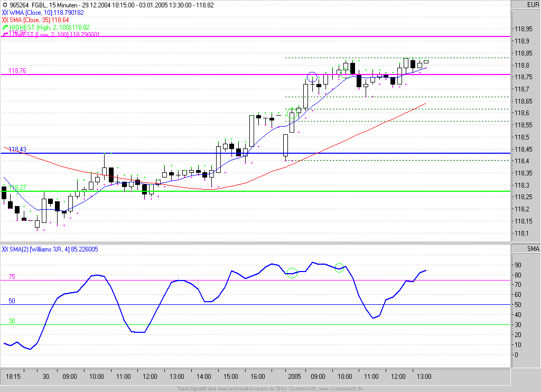Click the 118,6 price axis label
The width and height of the screenshot is (541, 392).
521,113
